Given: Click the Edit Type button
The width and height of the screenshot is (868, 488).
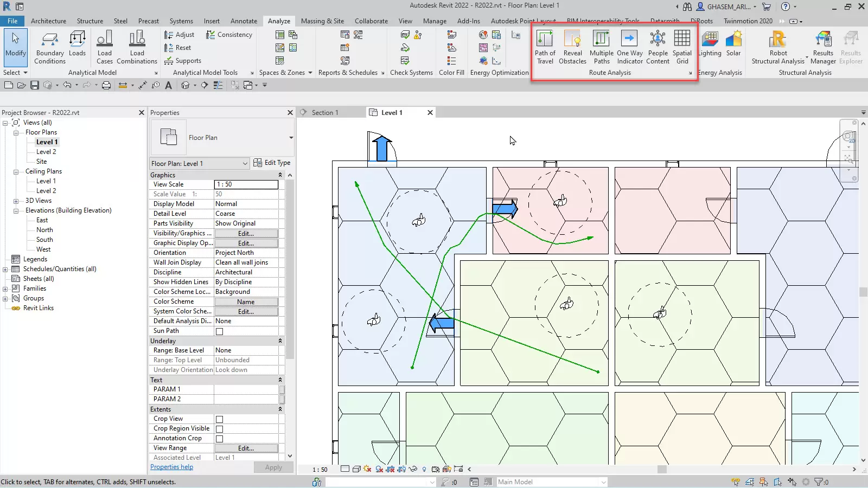Looking at the screenshot, I should pyautogui.click(x=272, y=163).
